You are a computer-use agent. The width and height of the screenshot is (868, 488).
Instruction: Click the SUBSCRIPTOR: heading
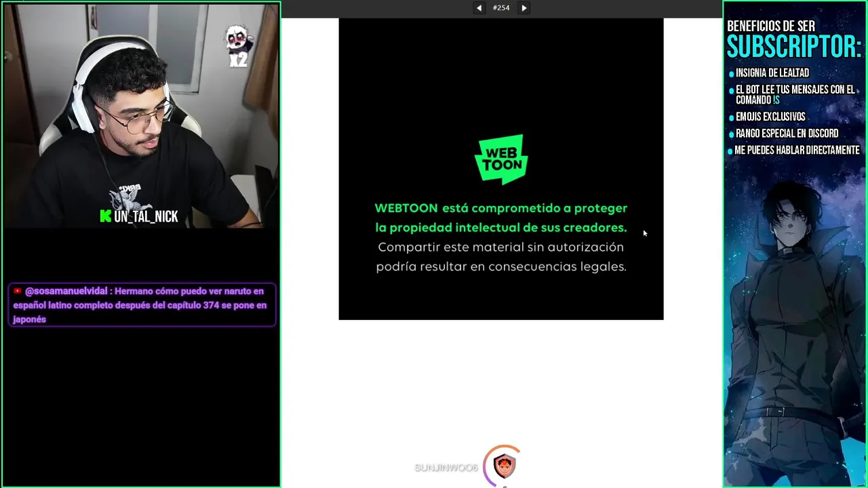click(794, 47)
